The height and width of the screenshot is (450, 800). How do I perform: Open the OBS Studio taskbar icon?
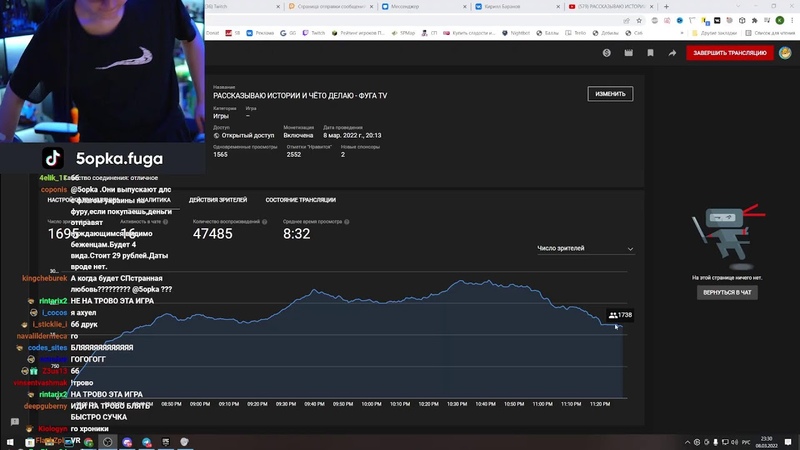click(x=108, y=442)
